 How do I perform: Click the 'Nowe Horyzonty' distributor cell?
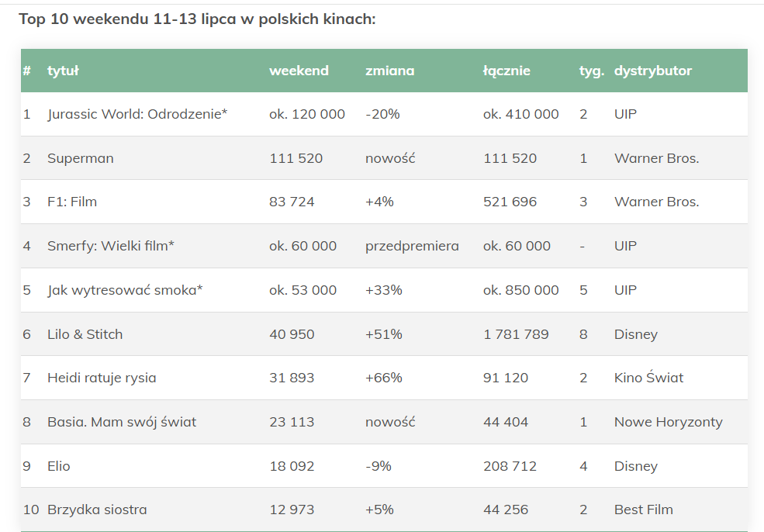coord(668,422)
